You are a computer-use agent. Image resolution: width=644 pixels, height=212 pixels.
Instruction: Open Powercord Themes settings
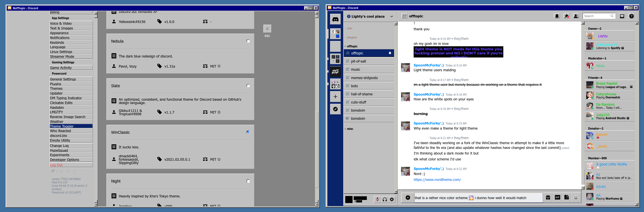point(71,89)
